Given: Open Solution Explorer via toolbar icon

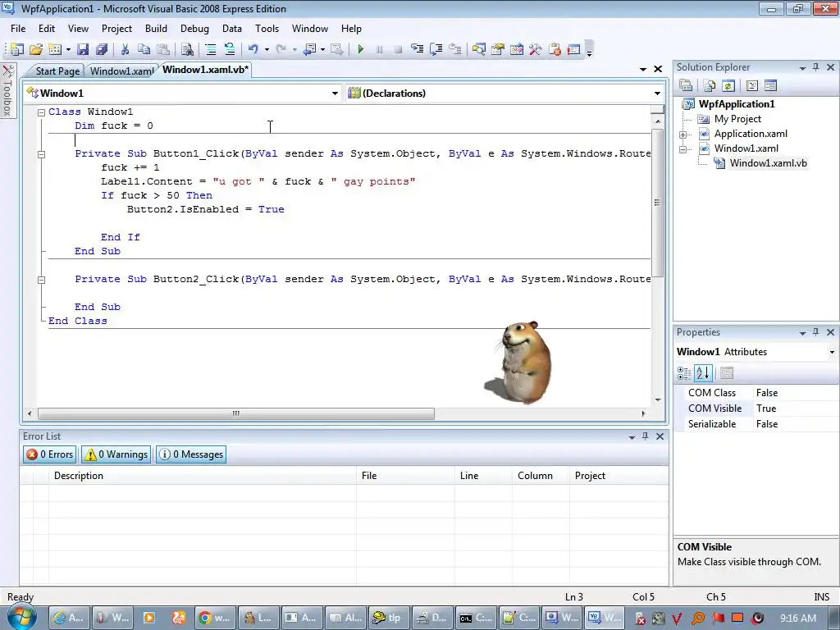Looking at the screenshot, I should tap(479, 49).
